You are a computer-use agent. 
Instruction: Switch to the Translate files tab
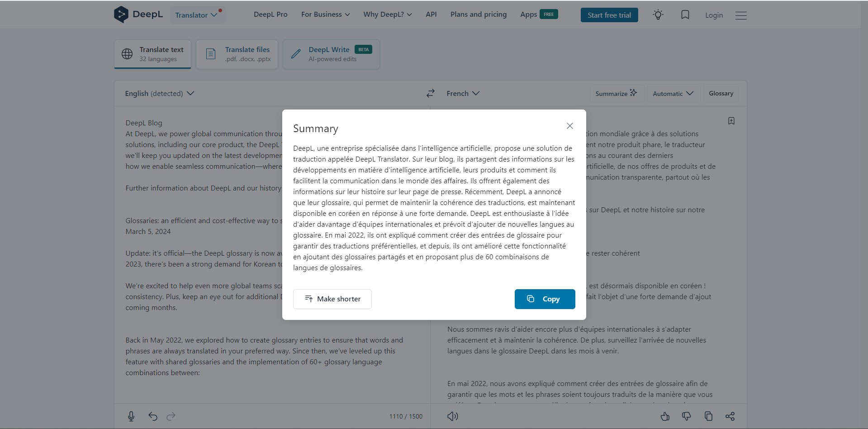[x=237, y=54]
